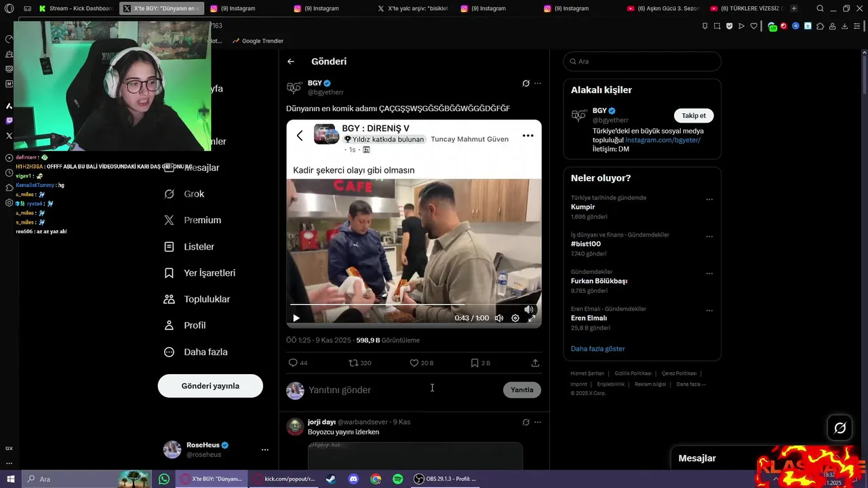Click the Opera GX logo menu
This screenshot has width=868, height=488.
pyautogui.click(x=9, y=9)
